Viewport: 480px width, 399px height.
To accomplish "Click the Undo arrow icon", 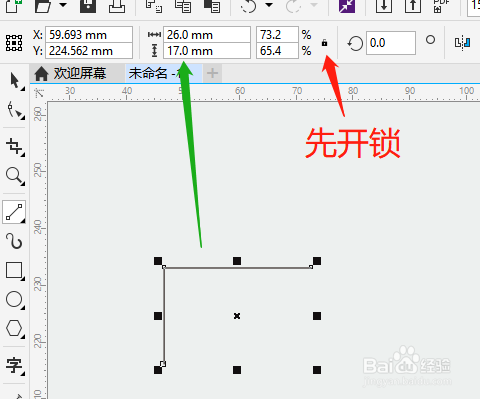I will (x=249, y=6).
